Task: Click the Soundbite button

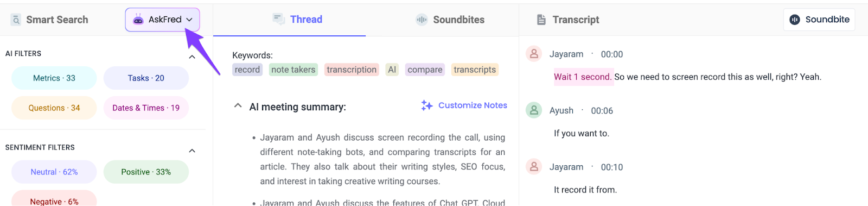Action: click(819, 20)
